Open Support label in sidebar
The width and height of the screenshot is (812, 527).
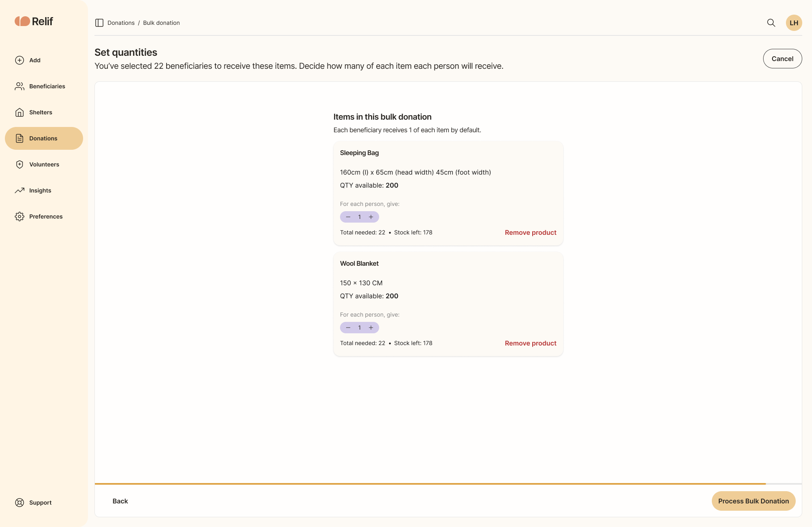click(40, 503)
